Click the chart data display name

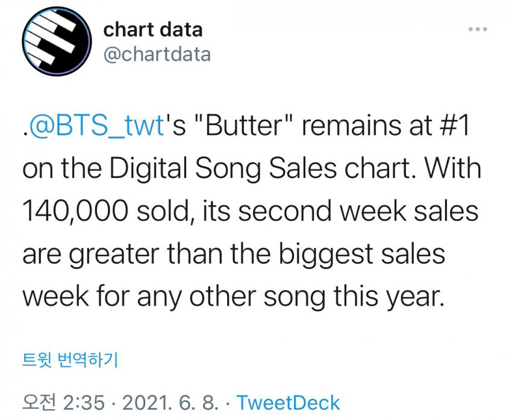153,29
